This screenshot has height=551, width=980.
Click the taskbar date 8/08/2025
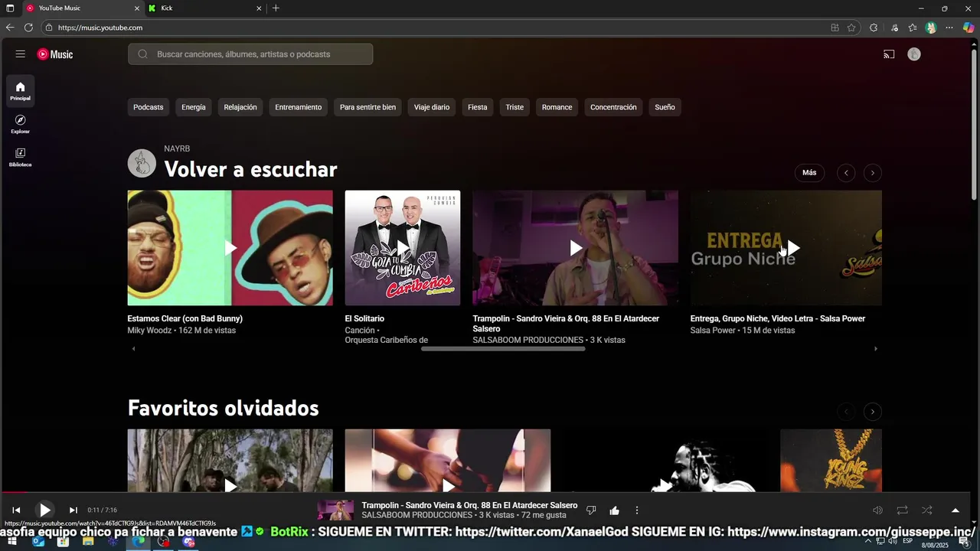point(935,546)
